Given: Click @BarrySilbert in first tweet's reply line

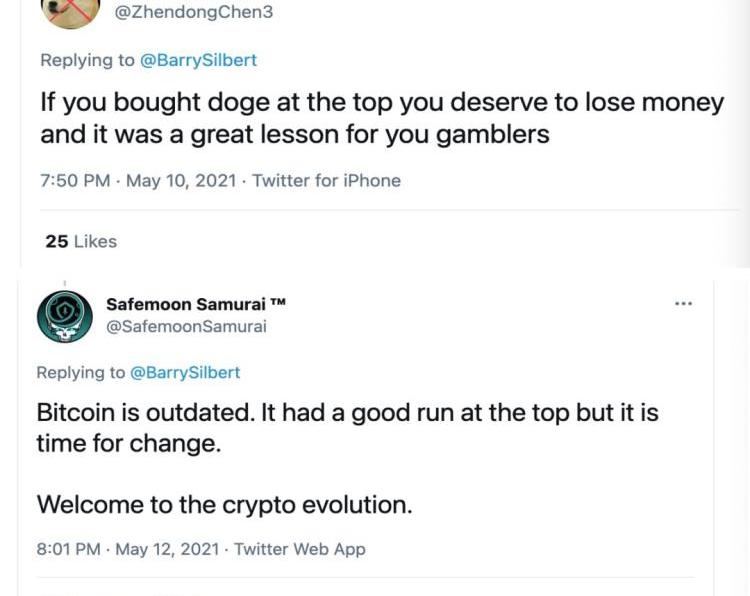Looking at the screenshot, I should coord(198,60).
